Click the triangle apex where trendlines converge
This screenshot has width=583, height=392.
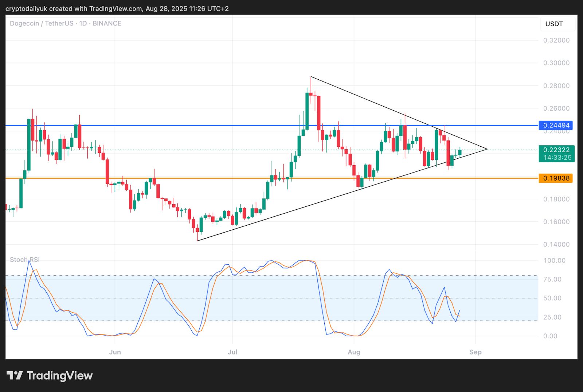pos(487,149)
